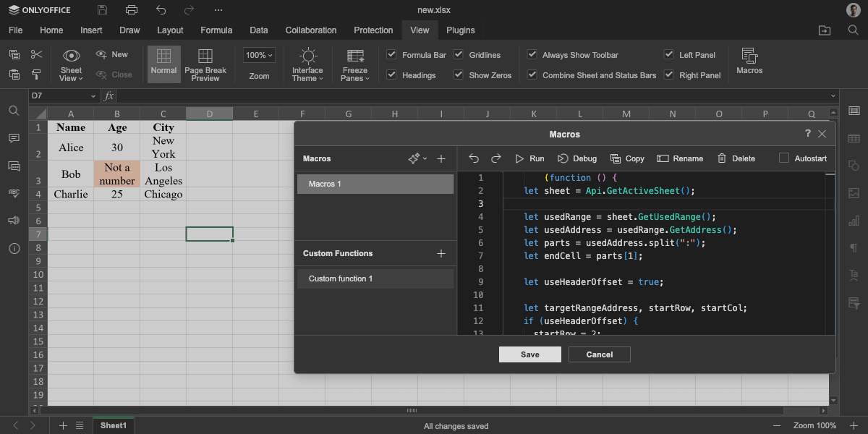Screen dimensions: 868x434
Task: Toggle the Right Panel checkbox
Action: click(x=668, y=75)
